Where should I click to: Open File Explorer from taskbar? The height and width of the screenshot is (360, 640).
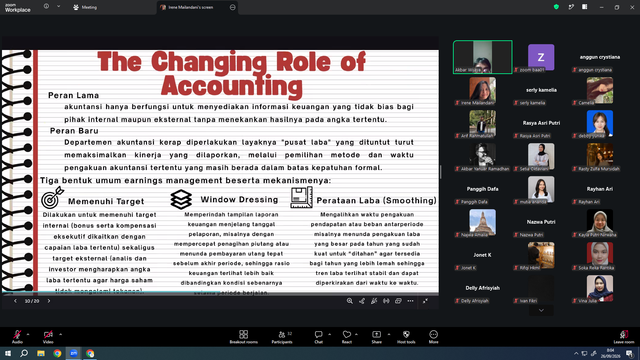(x=41, y=353)
